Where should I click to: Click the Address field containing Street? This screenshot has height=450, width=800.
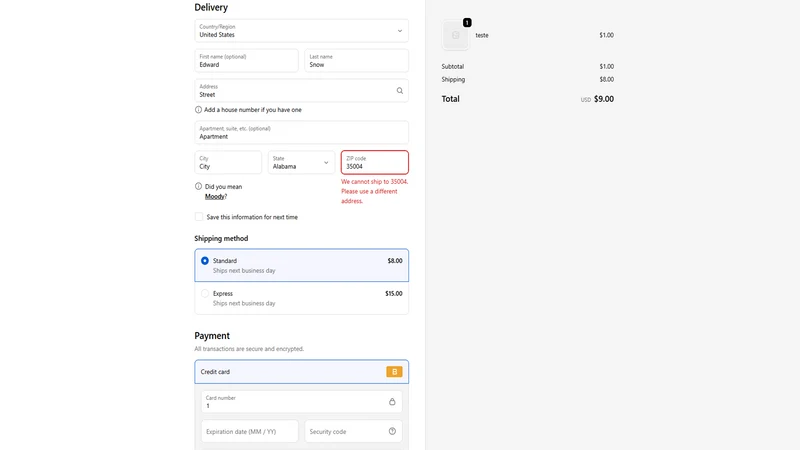tap(302, 91)
